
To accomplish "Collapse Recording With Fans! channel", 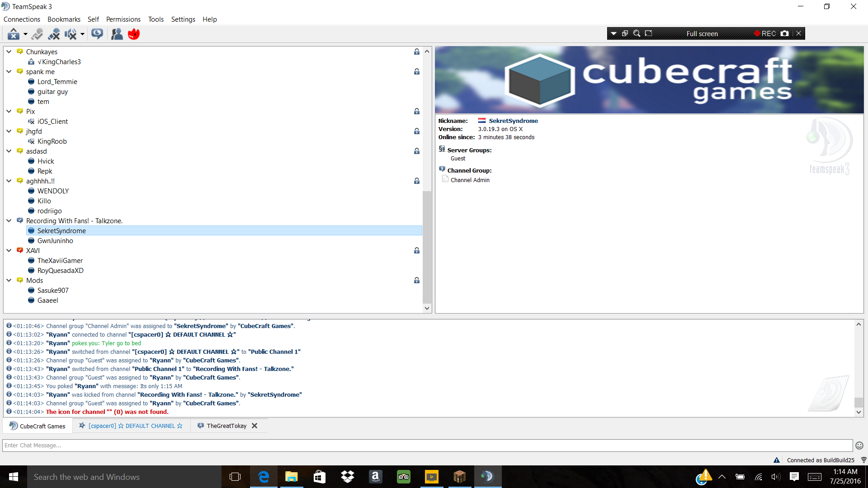I will coord(9,221).
